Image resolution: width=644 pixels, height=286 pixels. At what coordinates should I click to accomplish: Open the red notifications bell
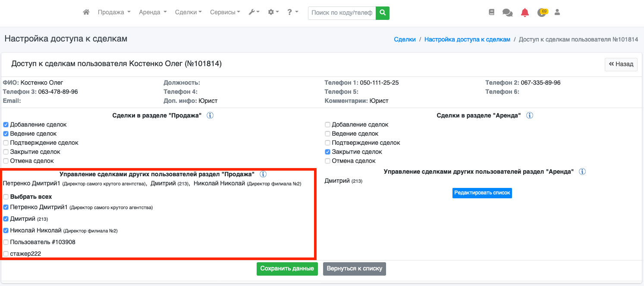525,13
